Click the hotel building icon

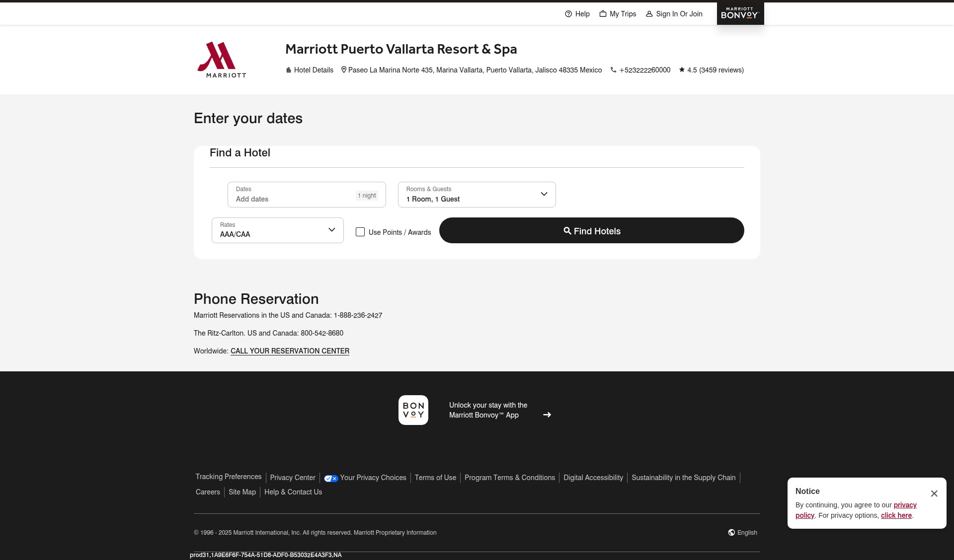(289, 70)
